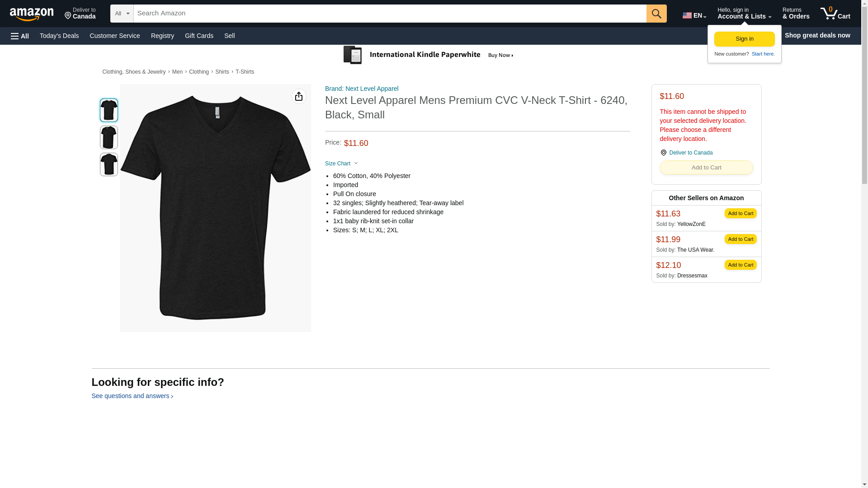Open the shopping cart
Screen dimensions: 868x488
coord(835,14)
